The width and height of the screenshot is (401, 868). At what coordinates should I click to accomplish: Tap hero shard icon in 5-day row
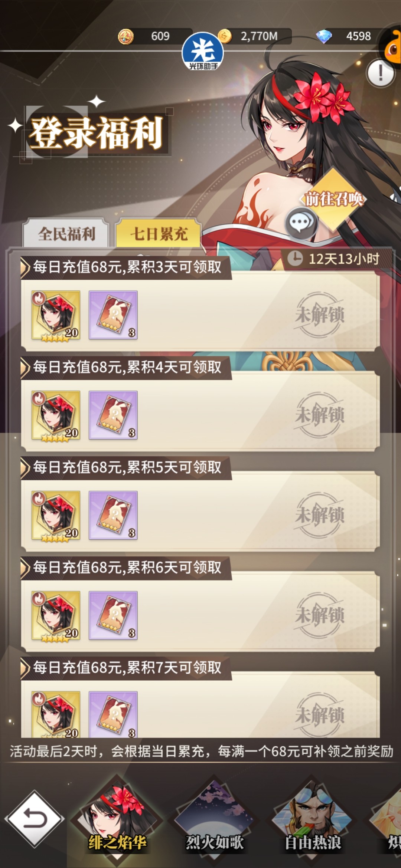(x=56, y=516)
